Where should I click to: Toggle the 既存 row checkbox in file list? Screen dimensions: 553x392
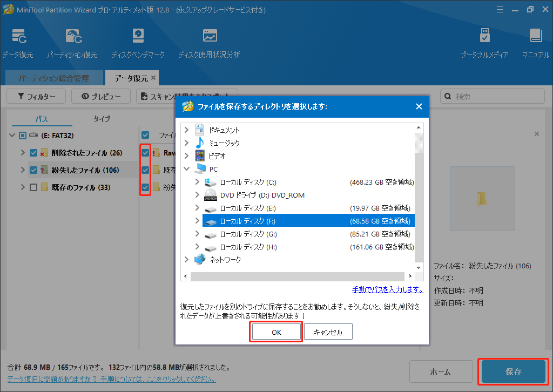tap(145, 170)
